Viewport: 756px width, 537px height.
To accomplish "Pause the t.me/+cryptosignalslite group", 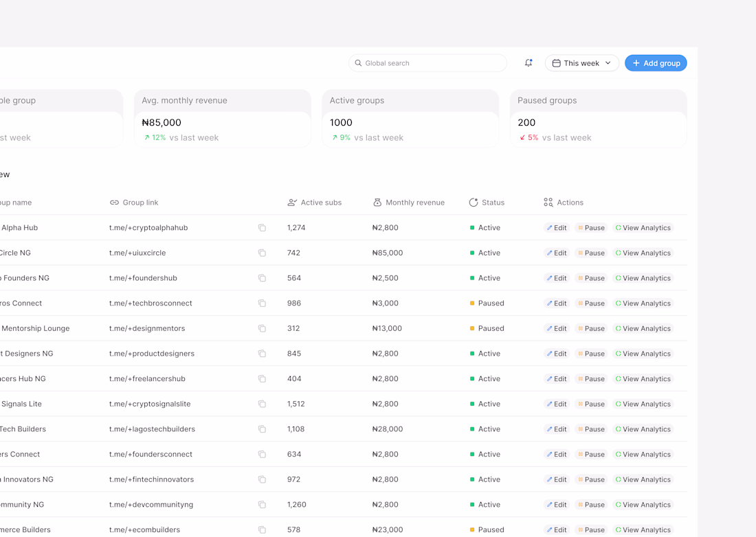I will [x=591, y=404].
